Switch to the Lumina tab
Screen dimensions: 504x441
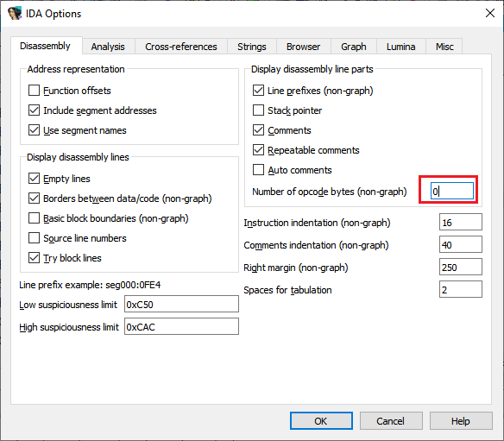pos(400,47)
